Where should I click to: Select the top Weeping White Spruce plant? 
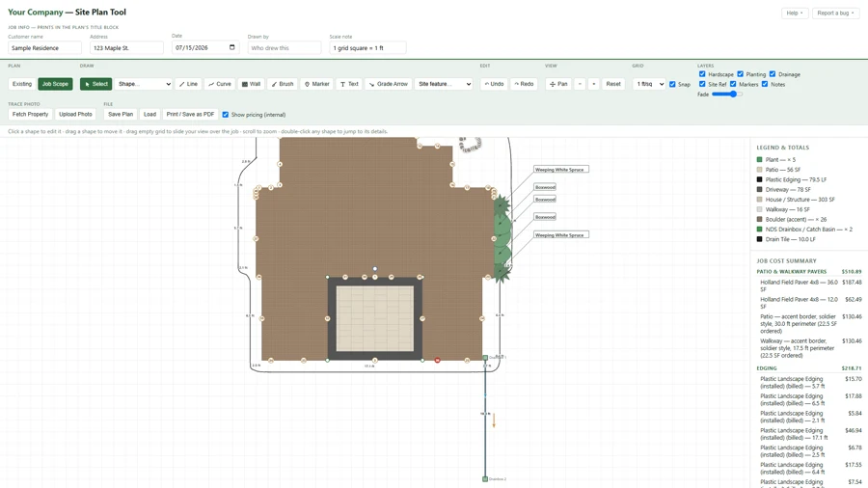(x=501, y=205)
